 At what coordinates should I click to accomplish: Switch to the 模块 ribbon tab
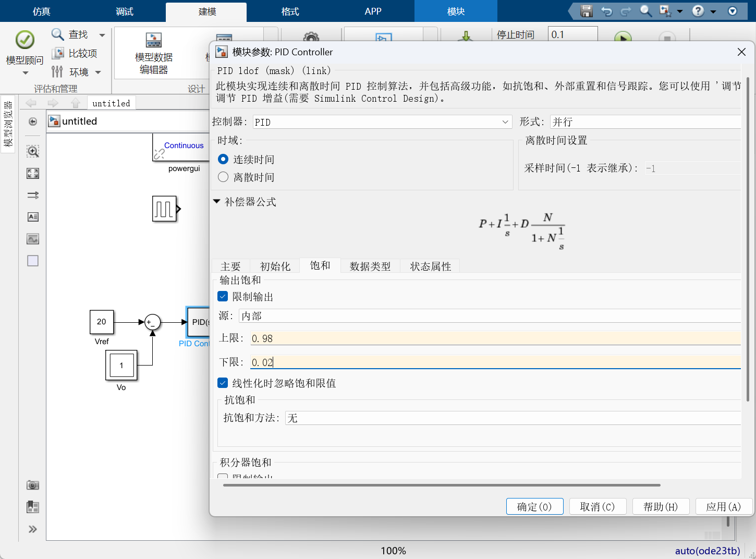coord(456,11)
